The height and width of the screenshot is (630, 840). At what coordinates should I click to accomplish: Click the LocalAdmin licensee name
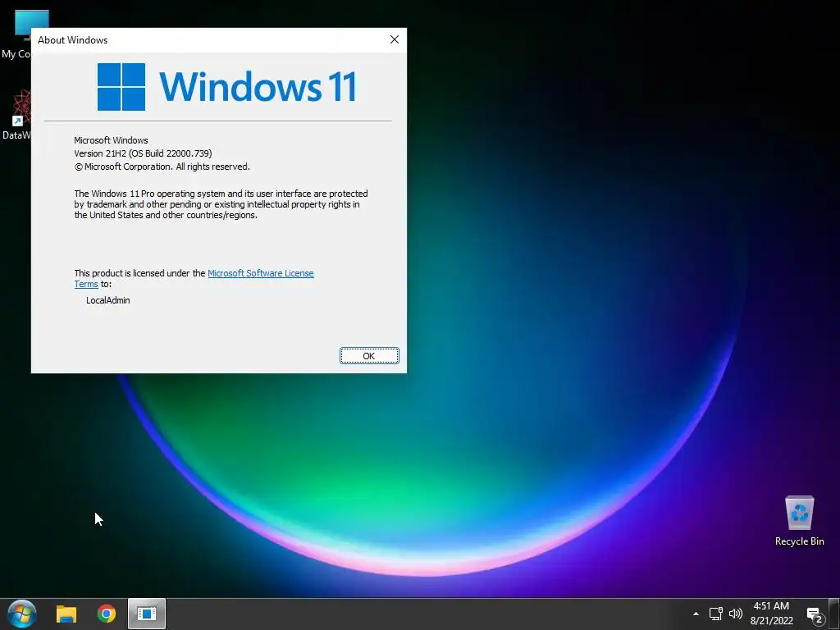[x=108, y=300]
